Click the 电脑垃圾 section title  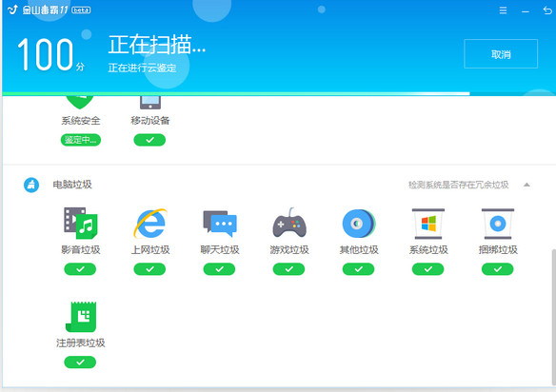pos(72,185)
